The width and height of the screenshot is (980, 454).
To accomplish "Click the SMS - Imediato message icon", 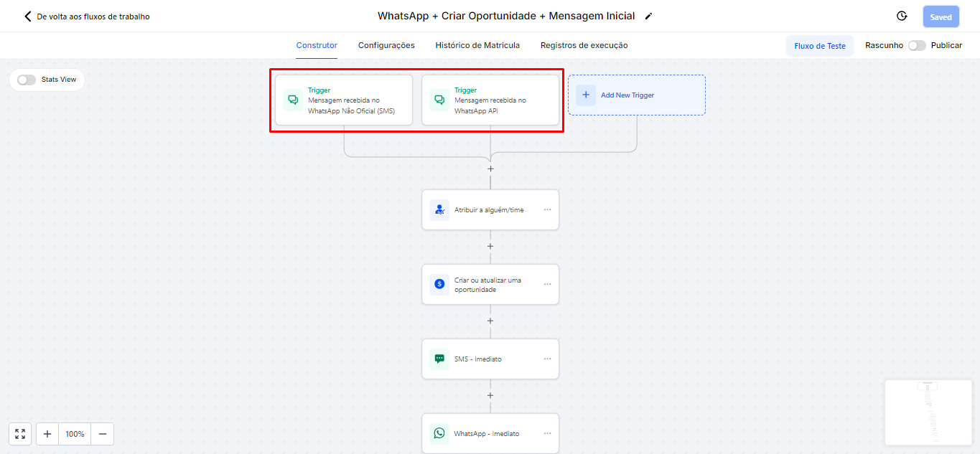I will coord(439,359).
